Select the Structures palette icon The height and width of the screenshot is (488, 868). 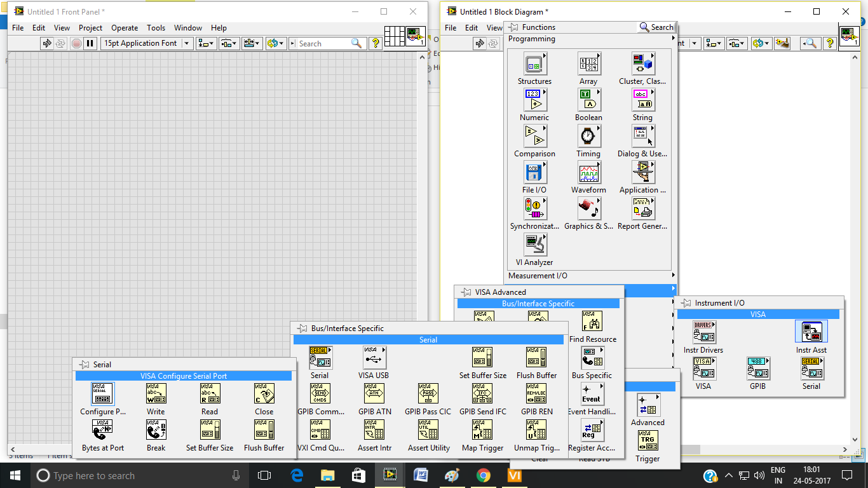(534, 64)
